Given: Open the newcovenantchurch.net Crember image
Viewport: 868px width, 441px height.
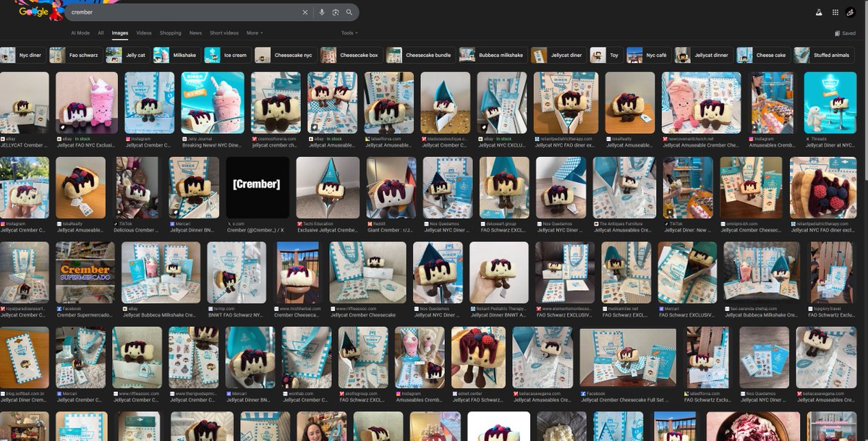Looking at the screenshot, I should click(x=702, y=103).
